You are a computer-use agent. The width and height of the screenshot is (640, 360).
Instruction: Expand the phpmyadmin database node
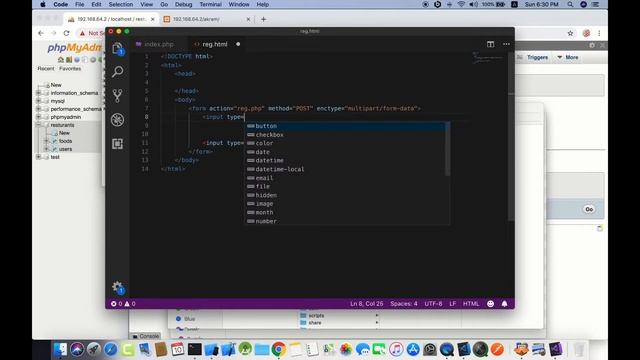(38, 117)
